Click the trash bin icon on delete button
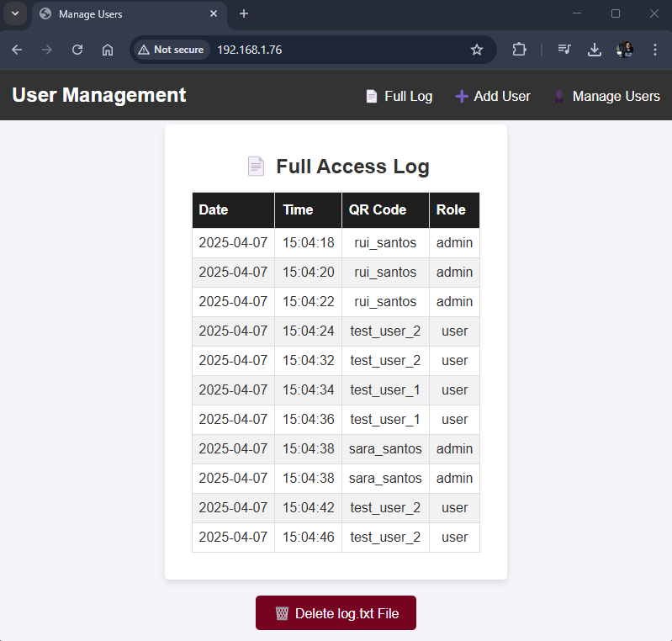This screenshot has height=641, width=672. pyautogui.click(x=282, y=613)
